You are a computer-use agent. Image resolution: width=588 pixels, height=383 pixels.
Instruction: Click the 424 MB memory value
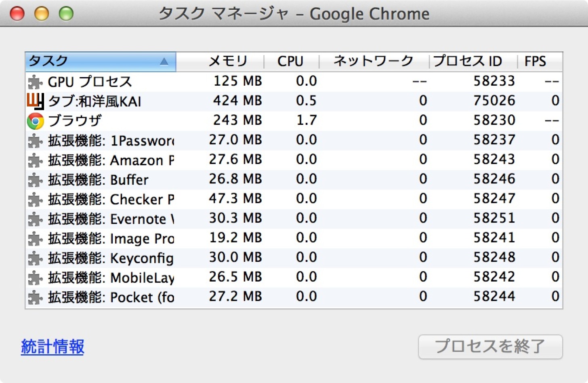(x=237, y=100)
